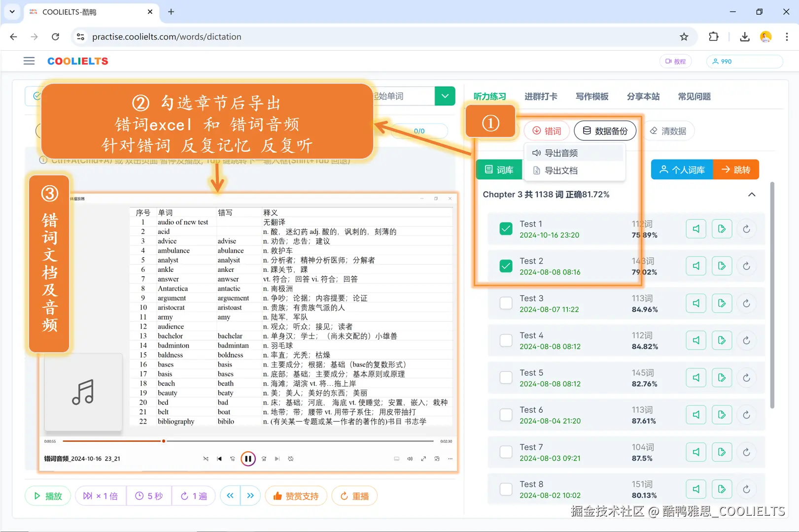Open the 数据备份 backup dropdown
Viewport: 799px width, 532px height.
pyautogui.click(x=605, y=131)
